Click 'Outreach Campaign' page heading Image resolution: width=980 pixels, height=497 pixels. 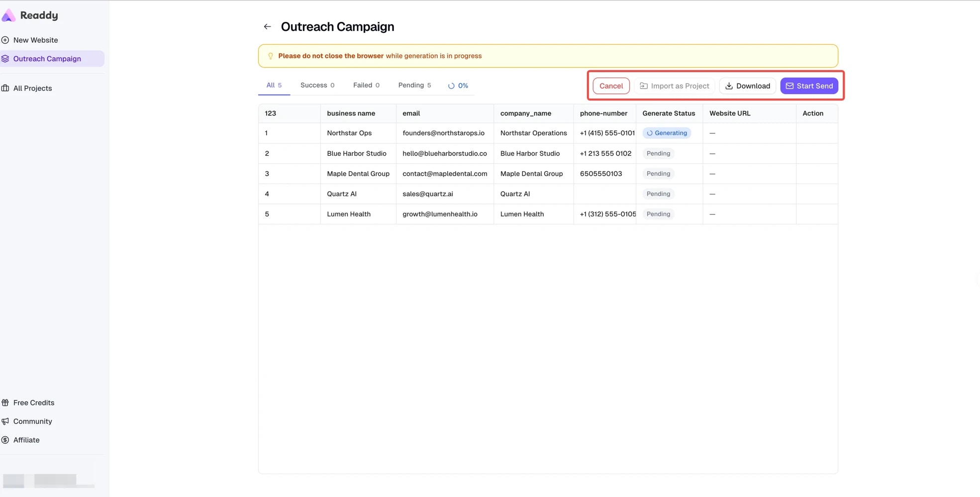(x=337, y=27)
